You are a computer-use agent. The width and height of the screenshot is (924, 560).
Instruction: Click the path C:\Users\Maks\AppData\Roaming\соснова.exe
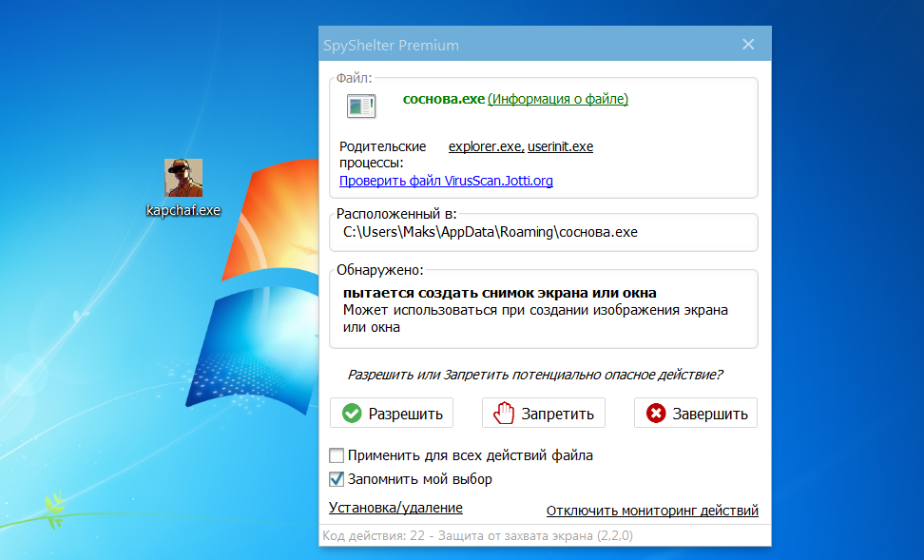(x=491, y=232)
